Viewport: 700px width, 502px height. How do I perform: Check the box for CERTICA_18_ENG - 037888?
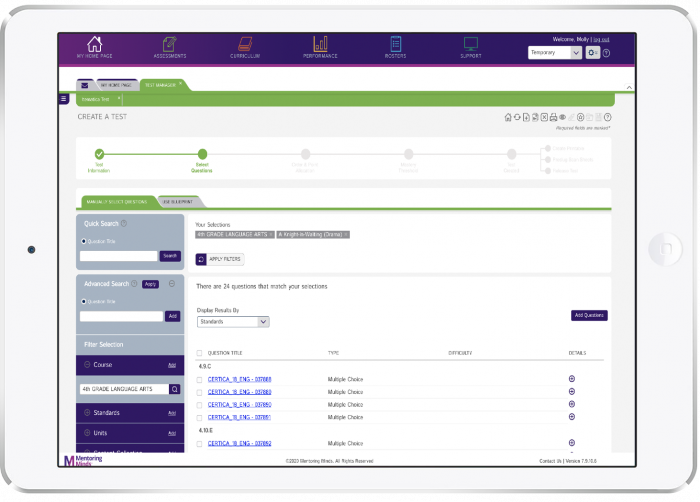pyautogui.click(x=200, y=380)
